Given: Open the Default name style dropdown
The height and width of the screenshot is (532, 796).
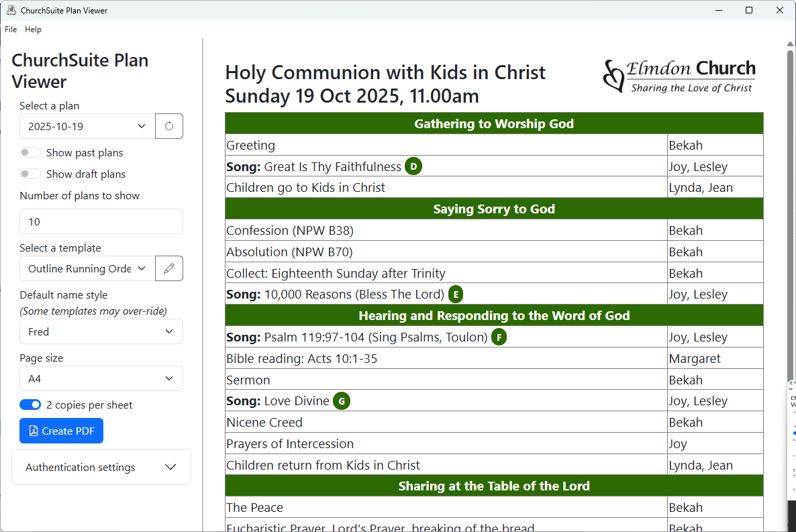Looking at the screenshot, I should 101,331.
